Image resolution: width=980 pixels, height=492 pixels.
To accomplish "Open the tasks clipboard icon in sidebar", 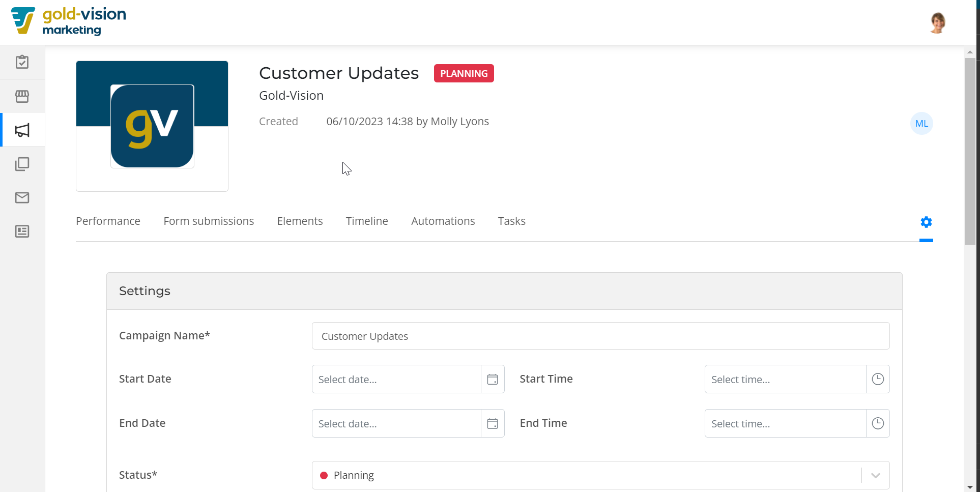I will click(22, 62).
